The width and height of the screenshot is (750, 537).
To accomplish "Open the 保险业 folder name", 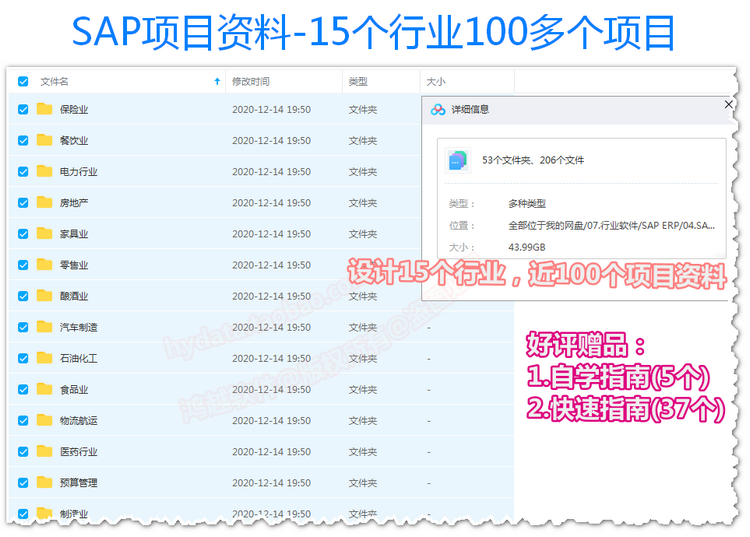I will [x=74, y=110].
